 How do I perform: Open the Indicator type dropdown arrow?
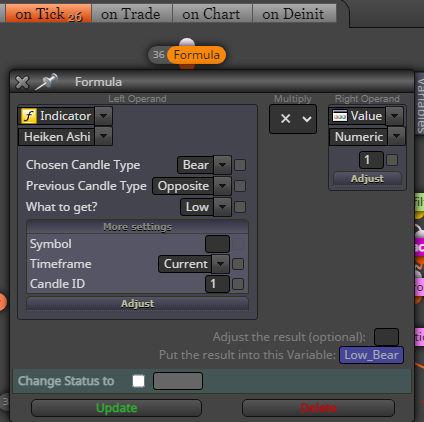(103, 116)
